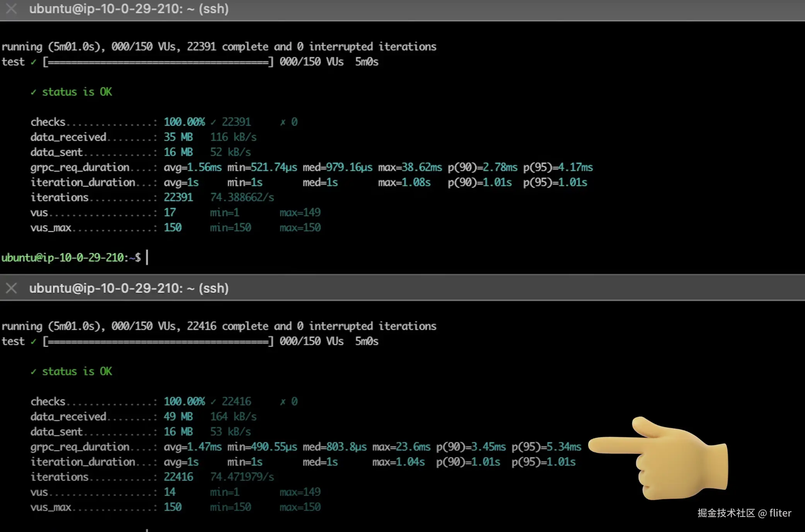
Task: Focus the top pane title bar text
Action: coord(129,9)
